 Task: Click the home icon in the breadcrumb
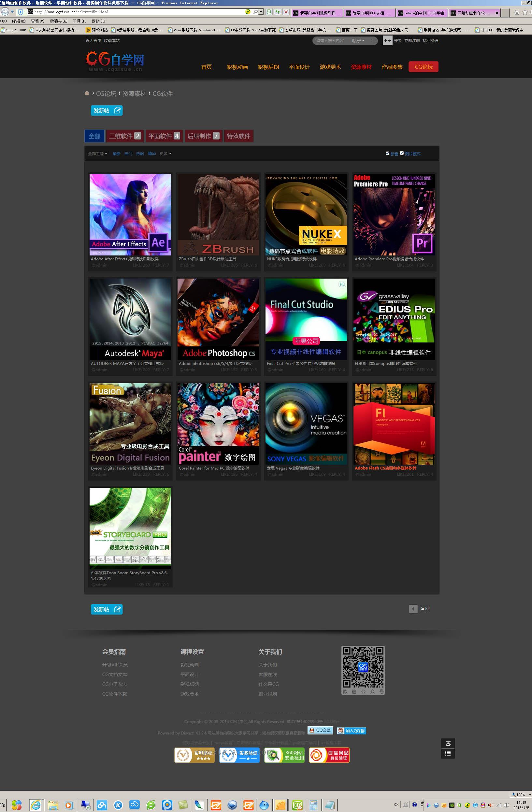point(87,93)
